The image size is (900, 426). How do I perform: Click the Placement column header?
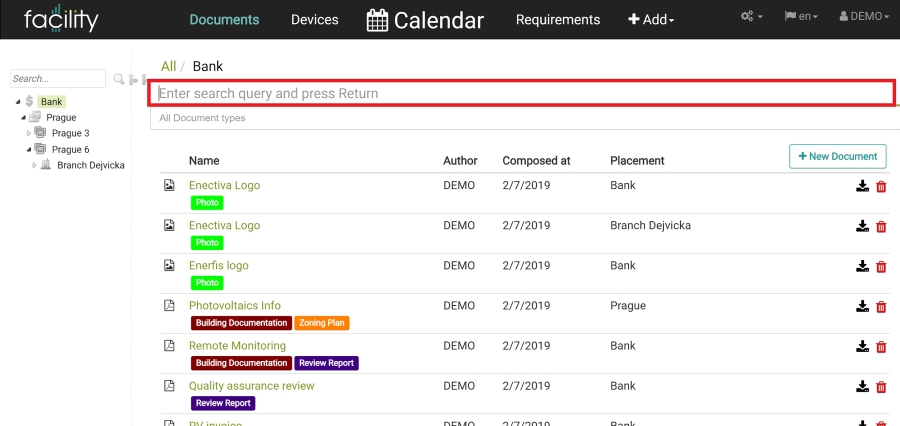tap(637, 161)
